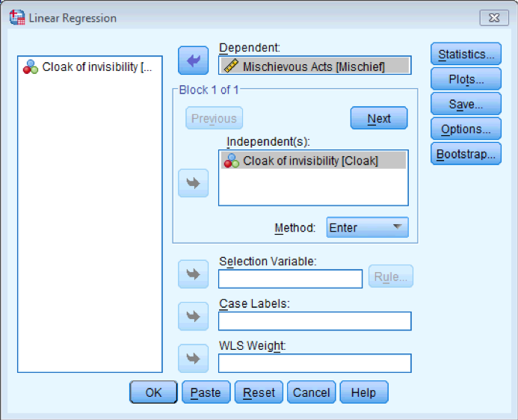Open the Statistics options dialog
The image size is (518, 420).
click(x=466, y=54)
